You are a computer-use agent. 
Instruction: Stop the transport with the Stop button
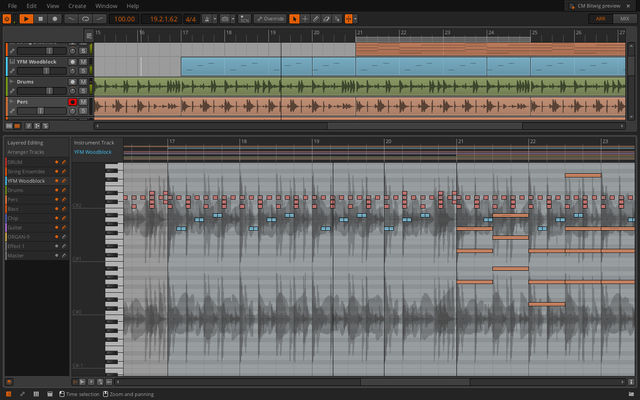tap(40, 19)
